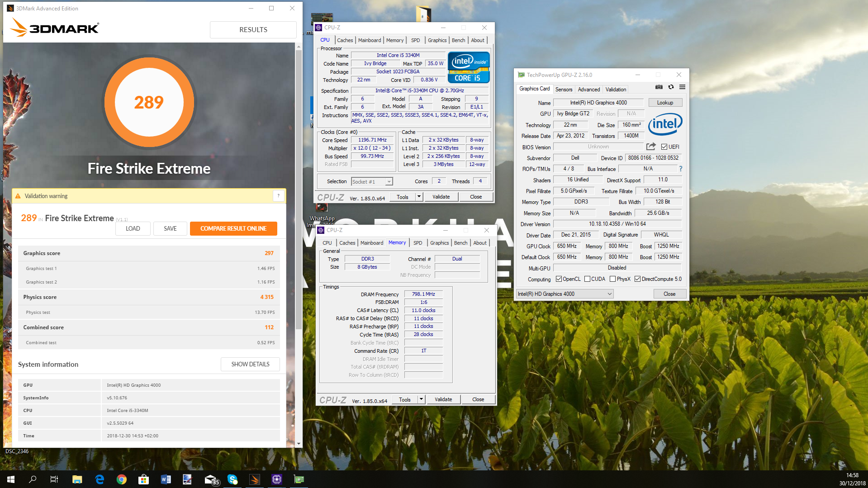
Task: Open Windows Start menu
Action: pos(11,479)
